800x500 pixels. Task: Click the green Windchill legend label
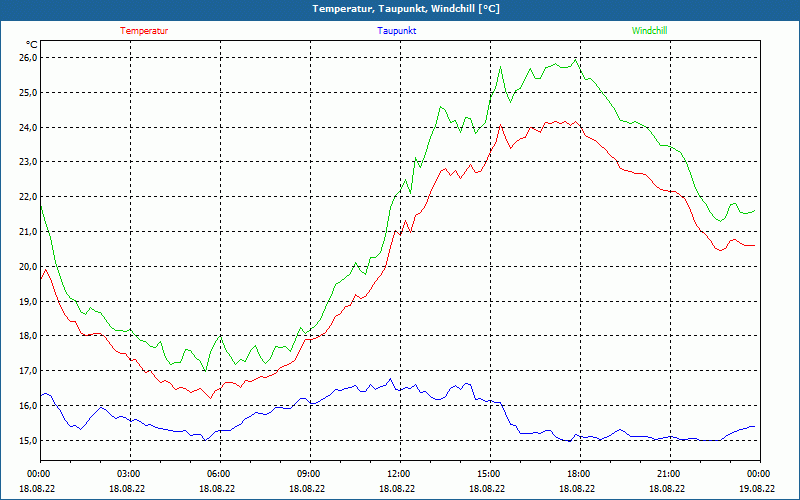[x=649, y=31]
